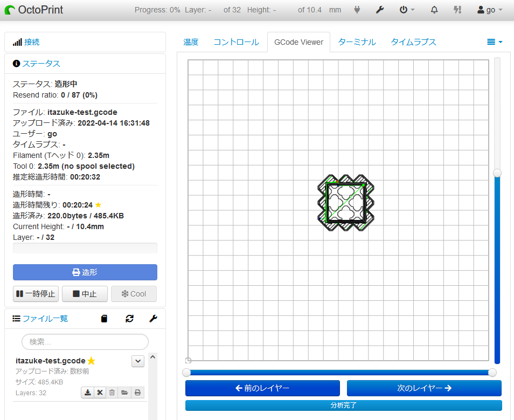Image resolution: width=514 pixels, height=420 pixels.
Task: Click scissors slice icon for itazuke-test.gcode
Action: (100, 393)
